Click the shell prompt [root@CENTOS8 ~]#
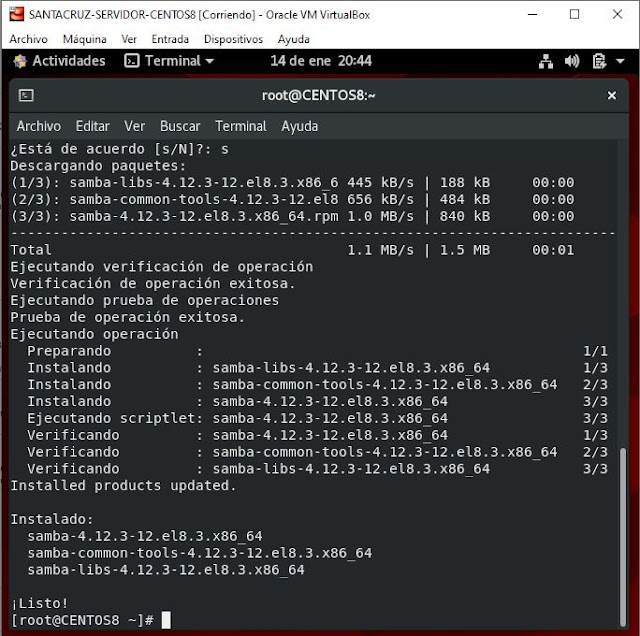Image resolution: width=640 pixels, height=636 pixels. click(82, 620)
